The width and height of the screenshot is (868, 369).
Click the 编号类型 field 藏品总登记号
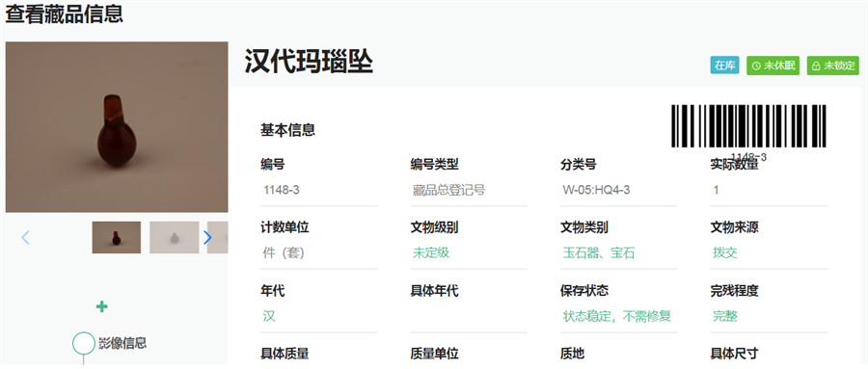click(469, 191)
